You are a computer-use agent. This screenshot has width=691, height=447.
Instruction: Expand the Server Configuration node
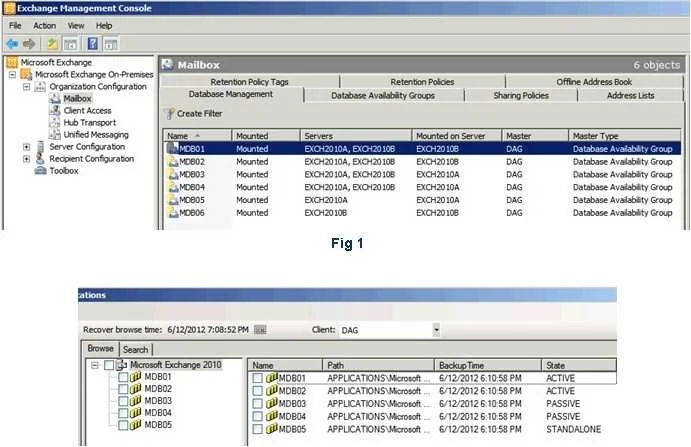(26, 147)
